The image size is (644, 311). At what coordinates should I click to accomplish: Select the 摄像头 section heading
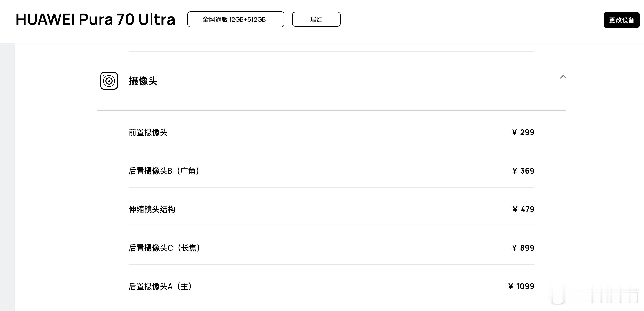click(143, 81)
